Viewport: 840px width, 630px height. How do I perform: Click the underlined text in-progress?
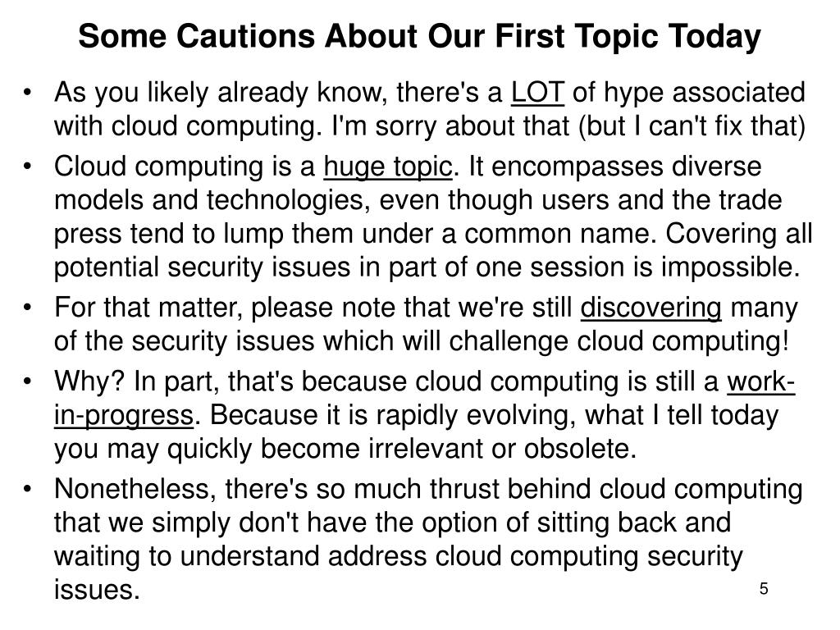[x=123, y=416]
